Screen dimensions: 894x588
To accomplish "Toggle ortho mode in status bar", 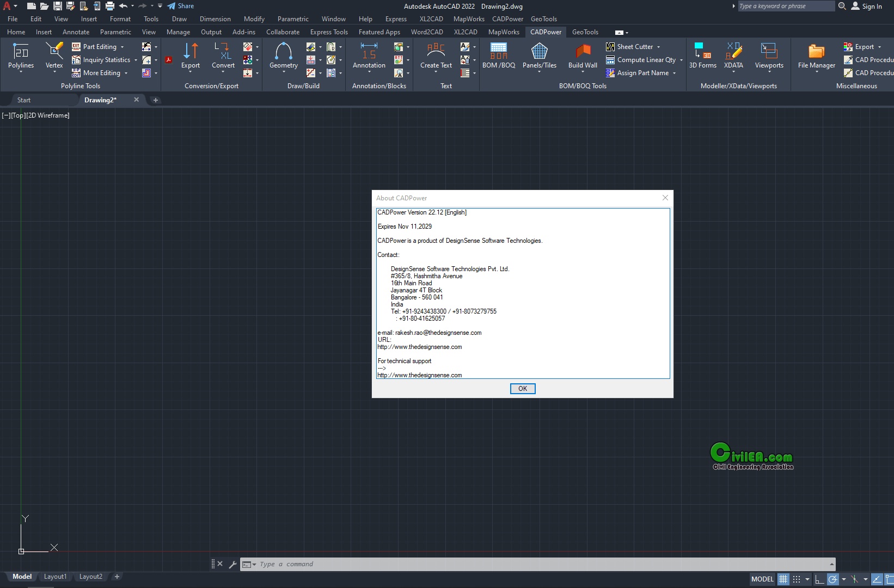I will pos(819,579).
